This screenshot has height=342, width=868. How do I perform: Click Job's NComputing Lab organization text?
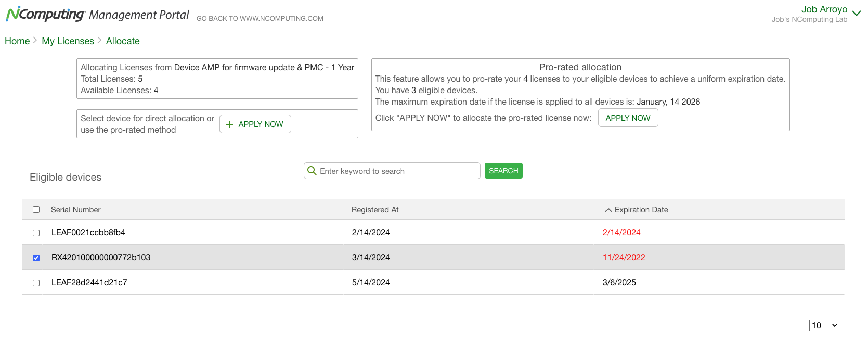click(810, 20)
